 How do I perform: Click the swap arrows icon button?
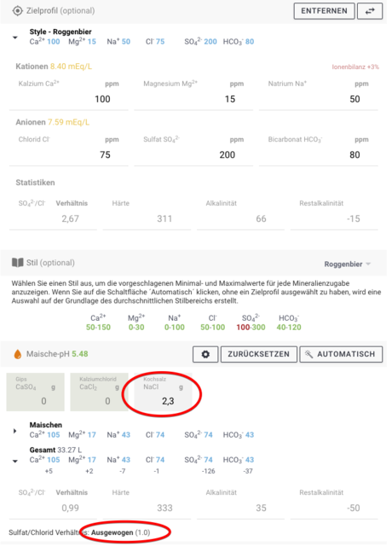tap(370, 11)
